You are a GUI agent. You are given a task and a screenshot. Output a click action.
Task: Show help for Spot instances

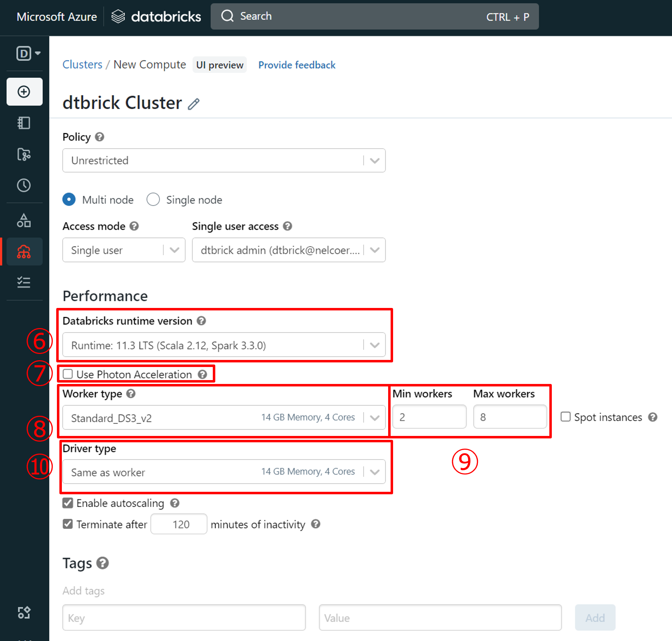click(653, 417)
